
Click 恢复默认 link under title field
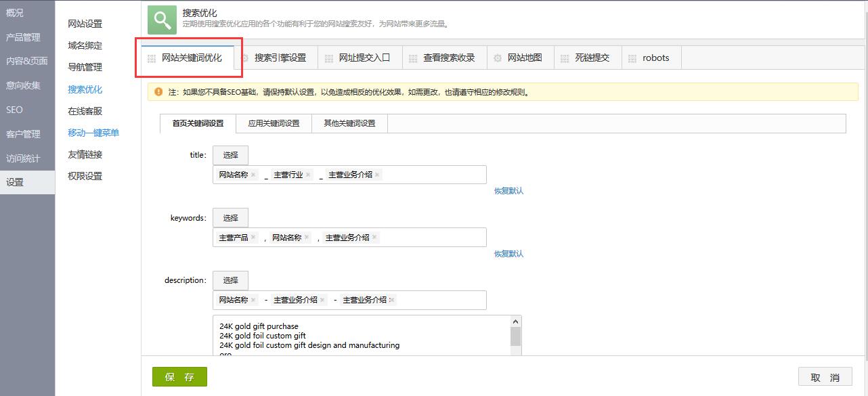pyautogui.click(x=508, y=191)
